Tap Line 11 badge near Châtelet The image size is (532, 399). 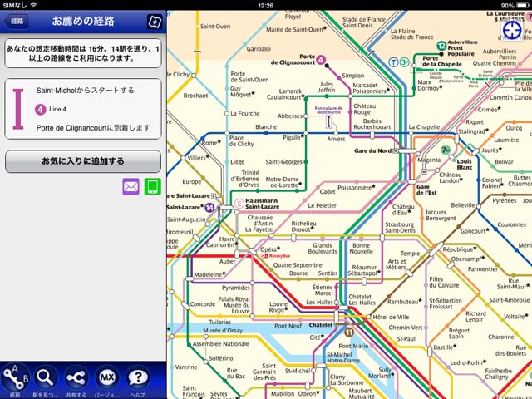pyautogui.click(x=349, y=332)
